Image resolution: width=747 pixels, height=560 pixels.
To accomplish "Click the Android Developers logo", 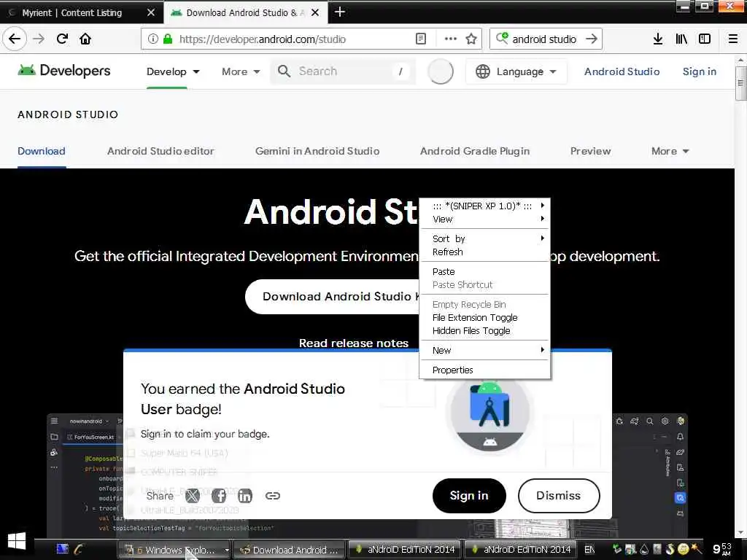I will [64, 71].
